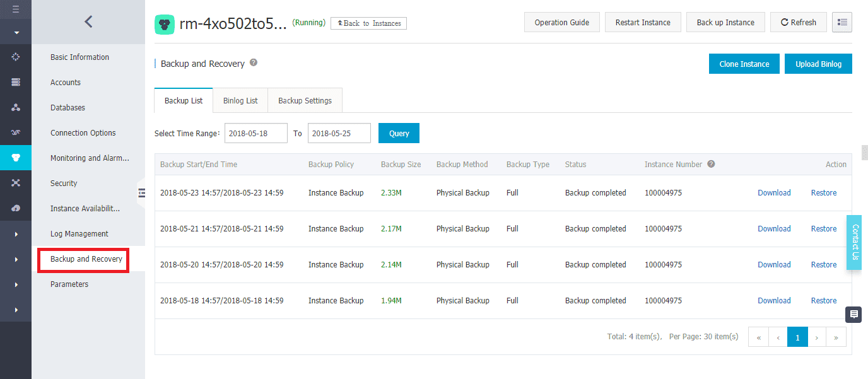Click the cloud icon in dark sidebar

tap(16, 208)
